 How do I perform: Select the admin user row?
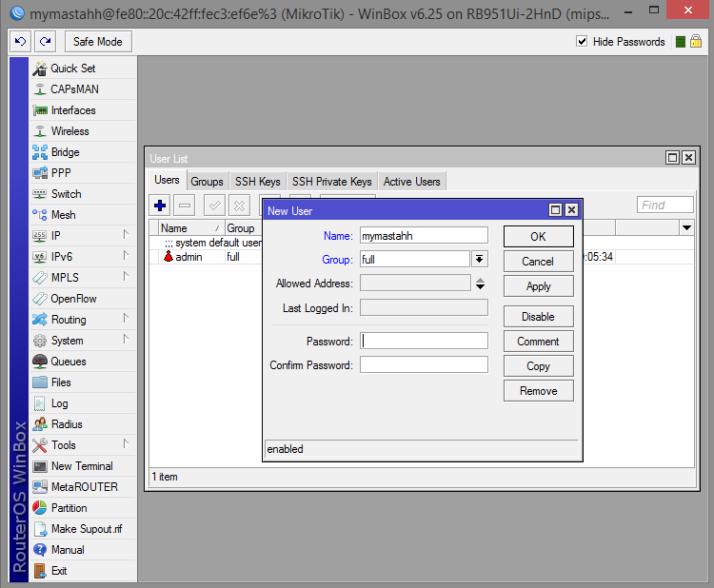(207, 257)
